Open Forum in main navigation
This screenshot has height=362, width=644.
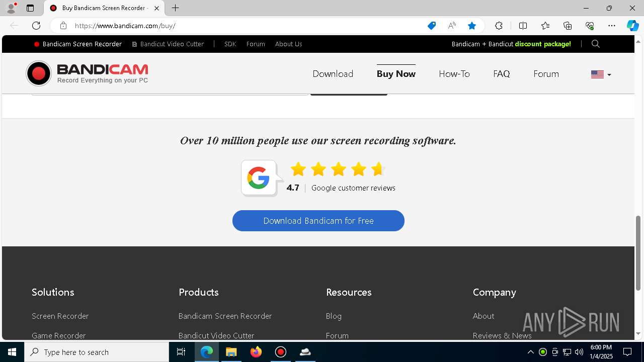[546, 74]
